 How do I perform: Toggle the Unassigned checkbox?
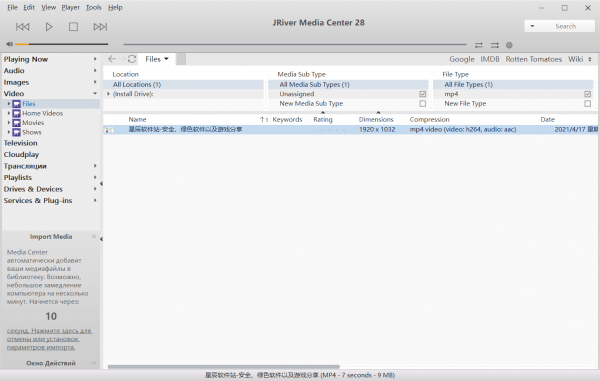tap(422, 94)
